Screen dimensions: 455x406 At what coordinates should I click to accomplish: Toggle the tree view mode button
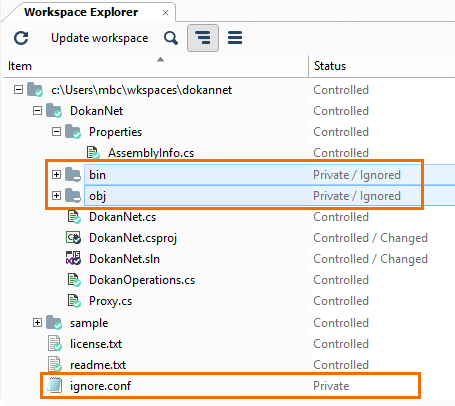(x=203, y=38)
